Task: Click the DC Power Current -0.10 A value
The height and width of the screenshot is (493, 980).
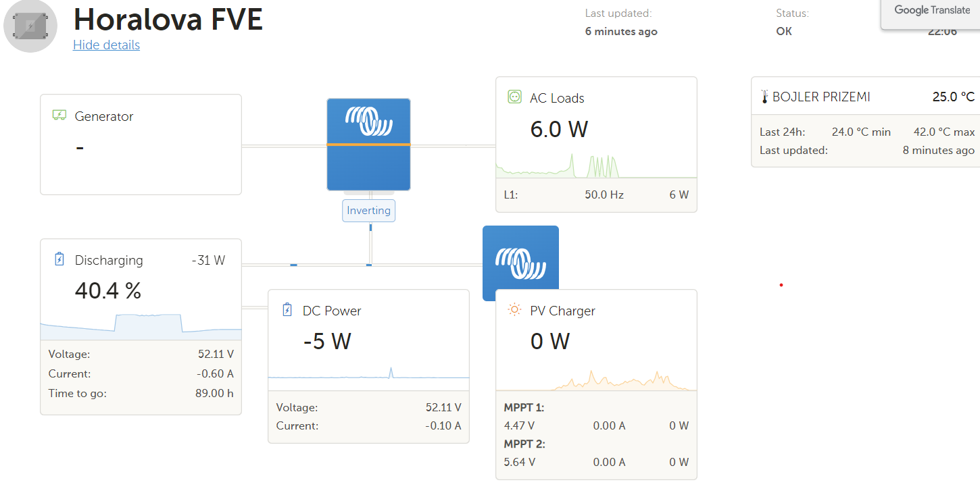Action: pos(443,425)
